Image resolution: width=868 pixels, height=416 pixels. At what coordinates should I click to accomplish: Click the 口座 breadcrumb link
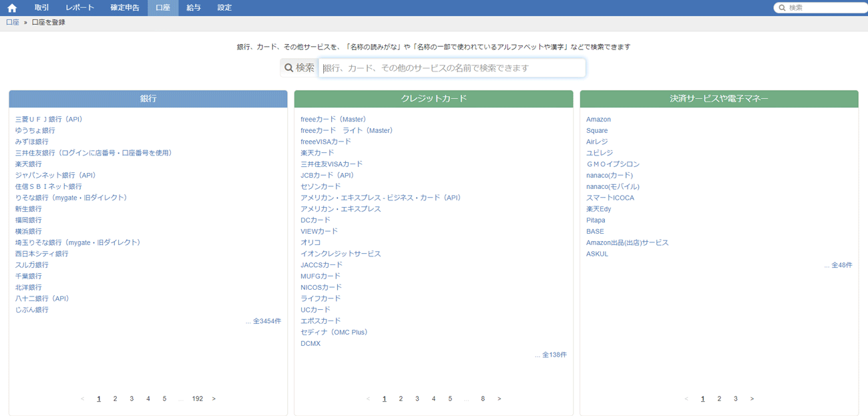tap(11, 22)
